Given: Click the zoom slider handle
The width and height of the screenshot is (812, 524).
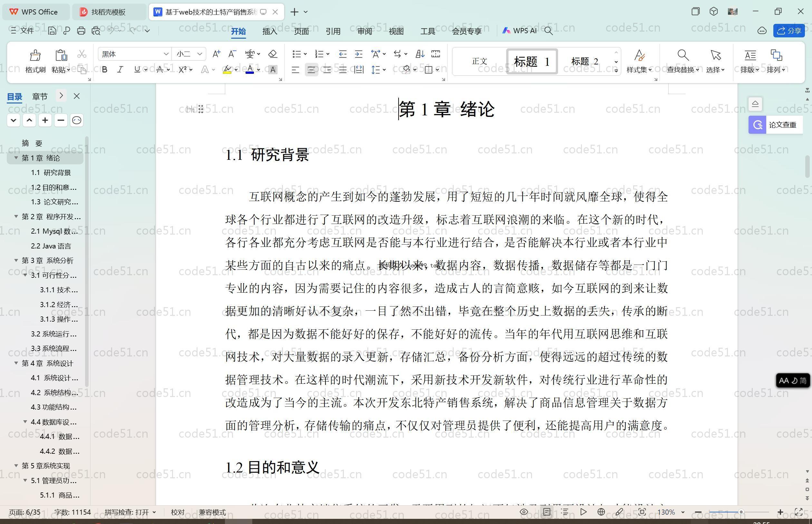Looking at the screenshot, I should (741, 512).
